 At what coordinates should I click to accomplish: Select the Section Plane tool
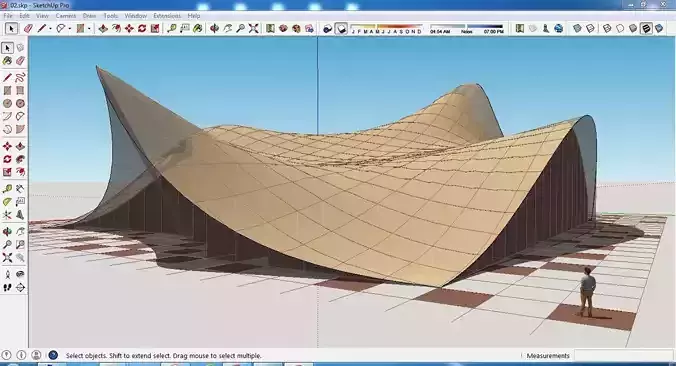click(20, 288)
